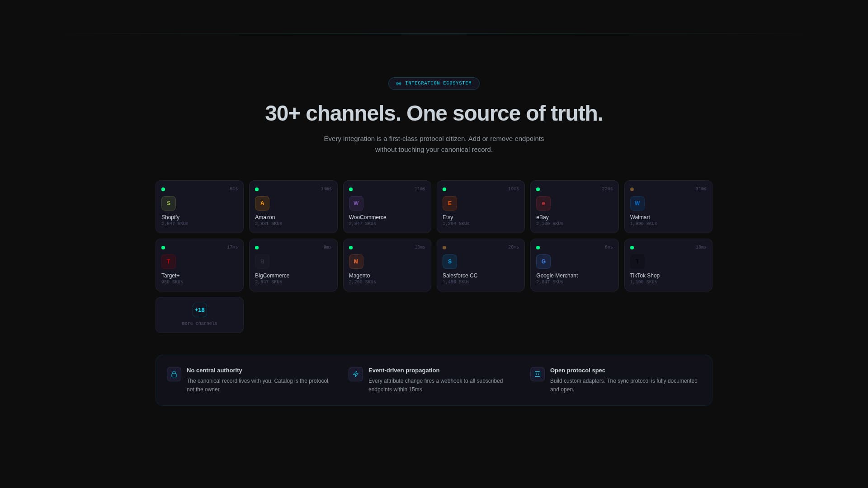Click the Open protocol spec heading
The width and height of the screenshot is (868, 488).
578,371
